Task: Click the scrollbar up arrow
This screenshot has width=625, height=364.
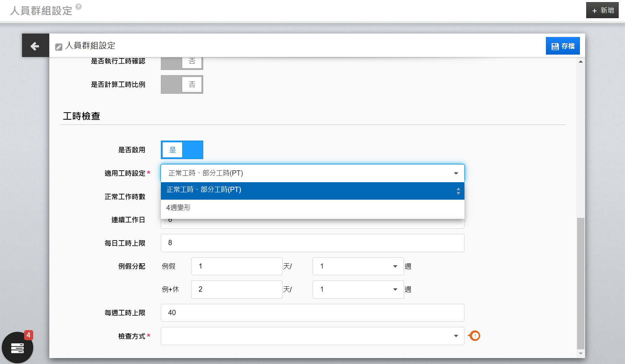Action: click(x=581, y=62)
